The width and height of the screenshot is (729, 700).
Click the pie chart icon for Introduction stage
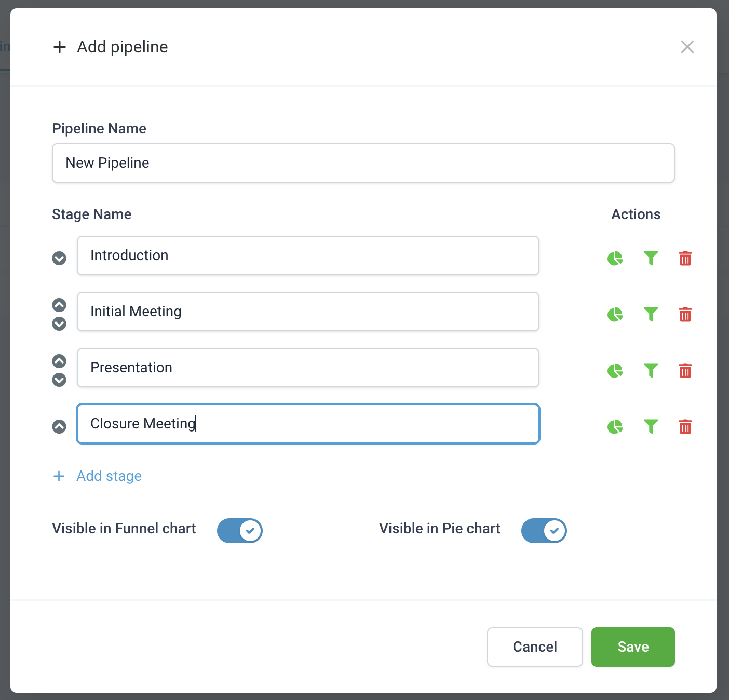click(x=615, y=258)
